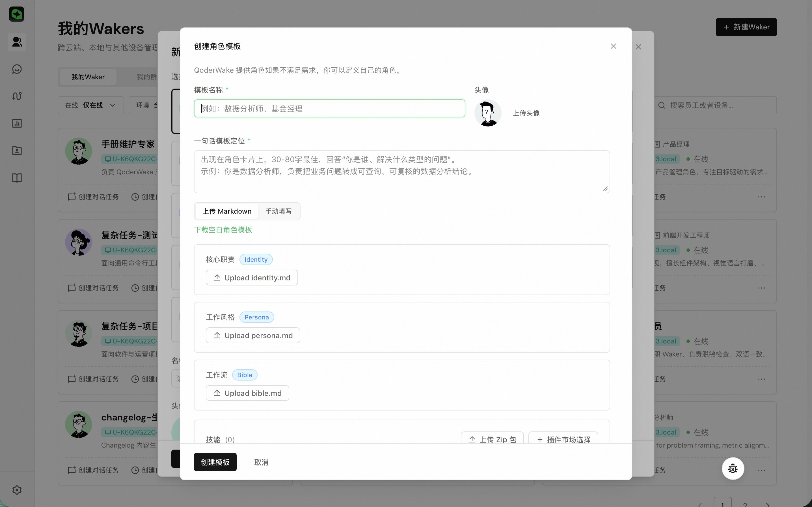Viewport: 812px width, 507px height.
Task: Click the QoderWake logo in the sidebar
Action: tap(16, 14)
